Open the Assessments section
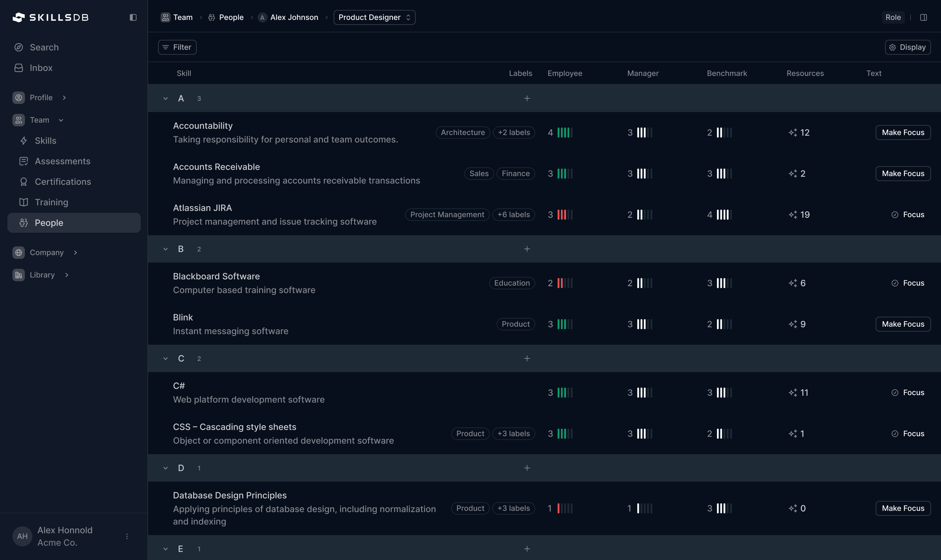This screenshot has width=941, height=560. 63,161
